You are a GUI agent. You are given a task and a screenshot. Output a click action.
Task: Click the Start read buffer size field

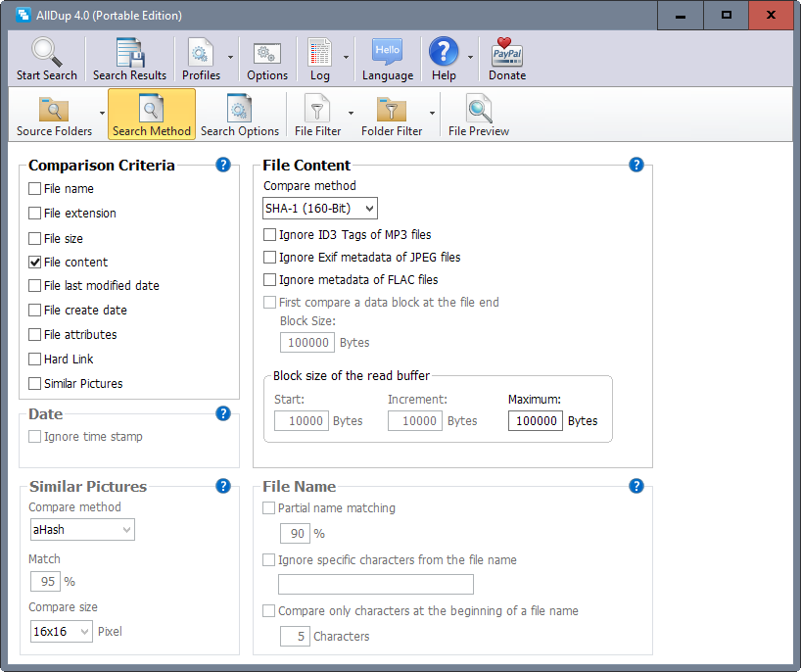pyautogui.click(x=302, y=420)
